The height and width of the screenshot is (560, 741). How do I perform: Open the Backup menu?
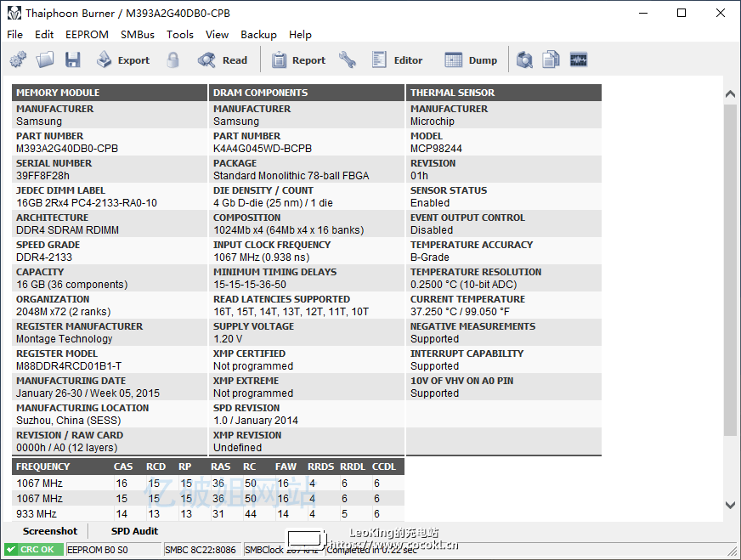click(x=258, y=35)
